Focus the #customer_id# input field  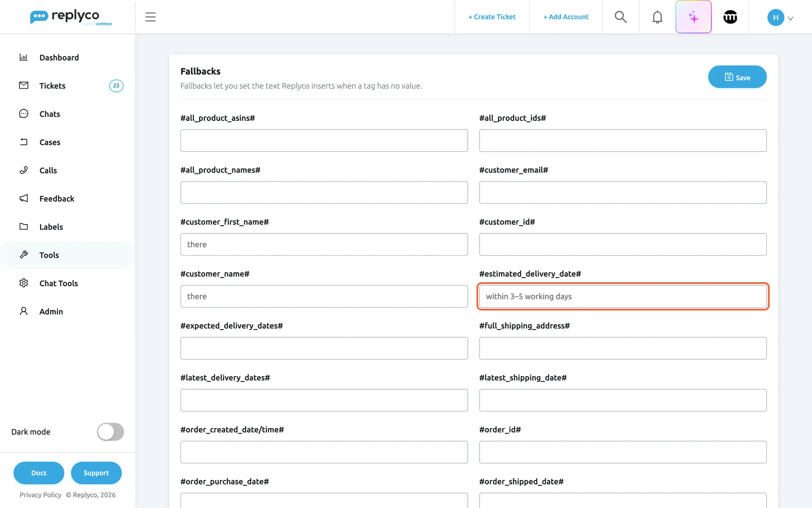623,244
